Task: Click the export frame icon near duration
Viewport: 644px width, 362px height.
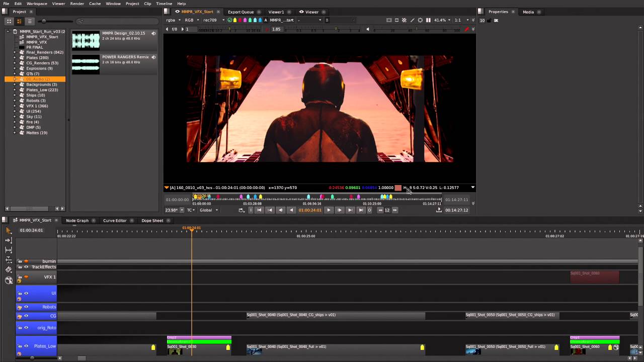Action: 439,210
